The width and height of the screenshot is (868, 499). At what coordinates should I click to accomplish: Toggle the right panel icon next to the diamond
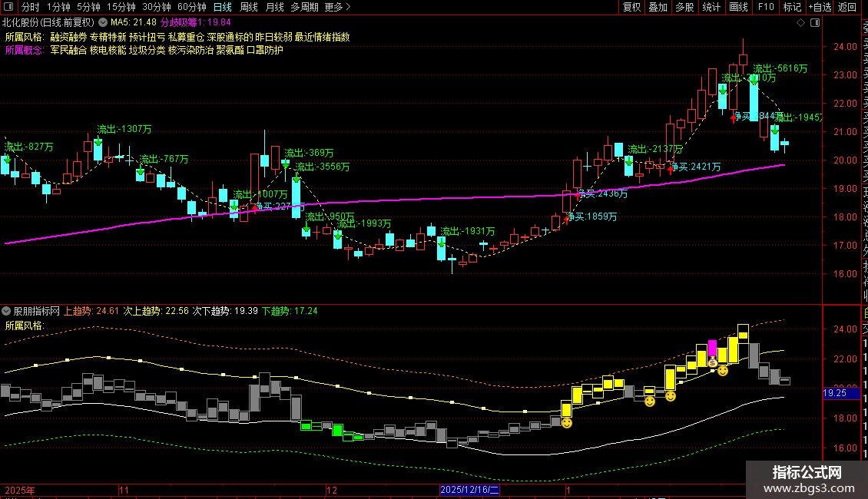(815, 23)
